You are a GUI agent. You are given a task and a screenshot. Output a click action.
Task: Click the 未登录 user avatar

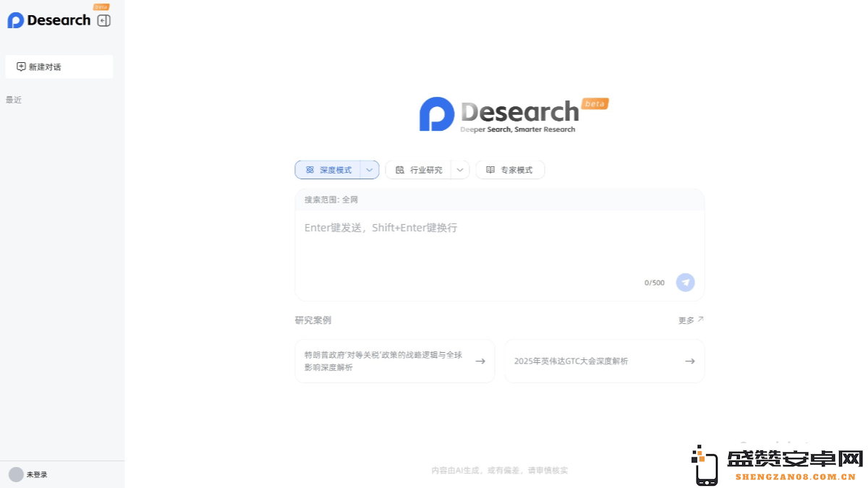coord(16,474)
